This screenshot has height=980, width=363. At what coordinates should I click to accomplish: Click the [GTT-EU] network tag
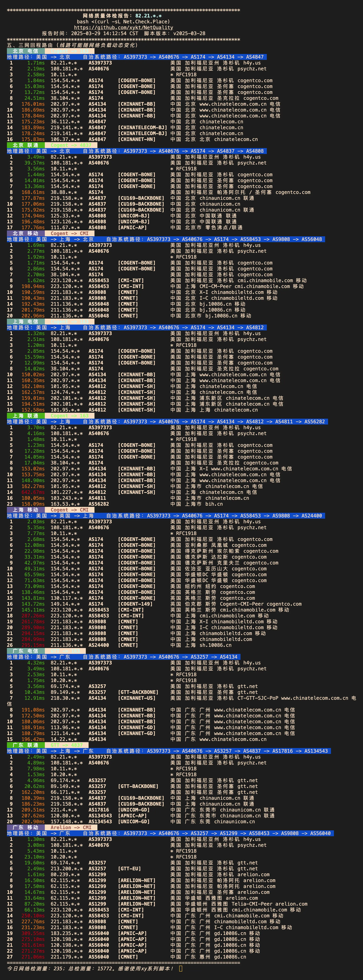[129, 869]
